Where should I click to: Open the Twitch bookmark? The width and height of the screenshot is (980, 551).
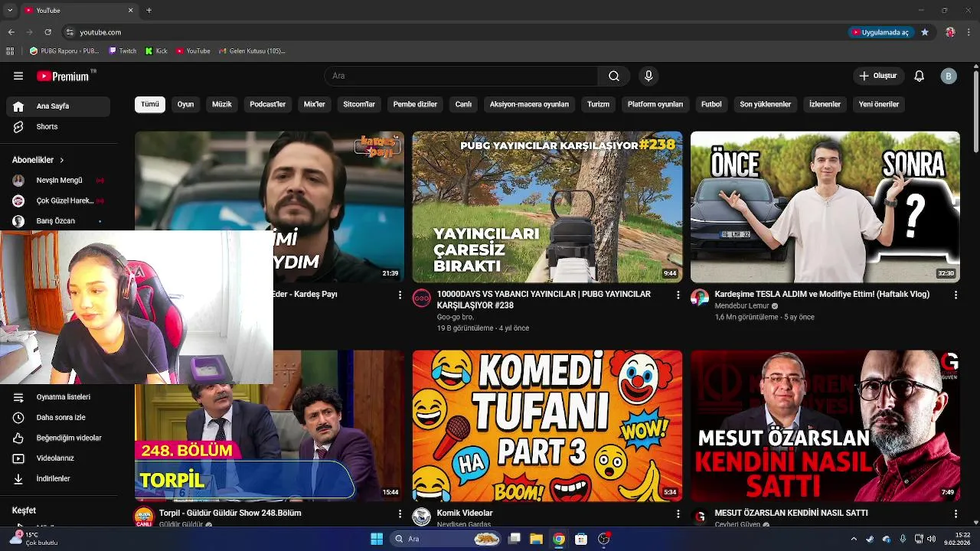122,51
